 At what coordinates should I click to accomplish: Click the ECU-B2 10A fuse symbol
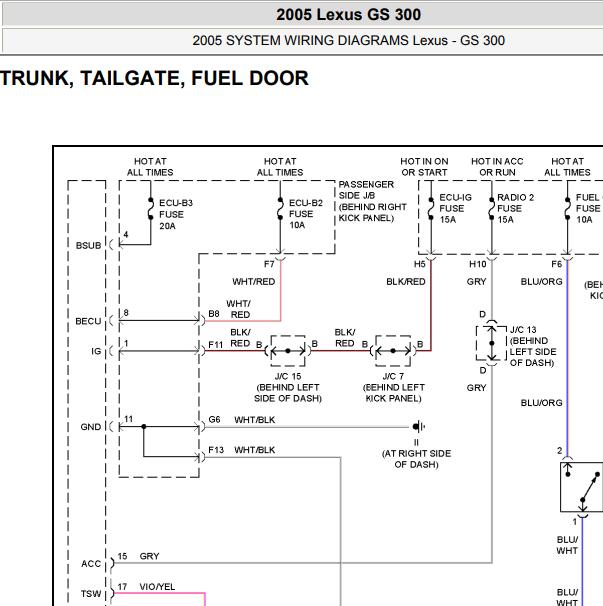[x=280, y=209]
